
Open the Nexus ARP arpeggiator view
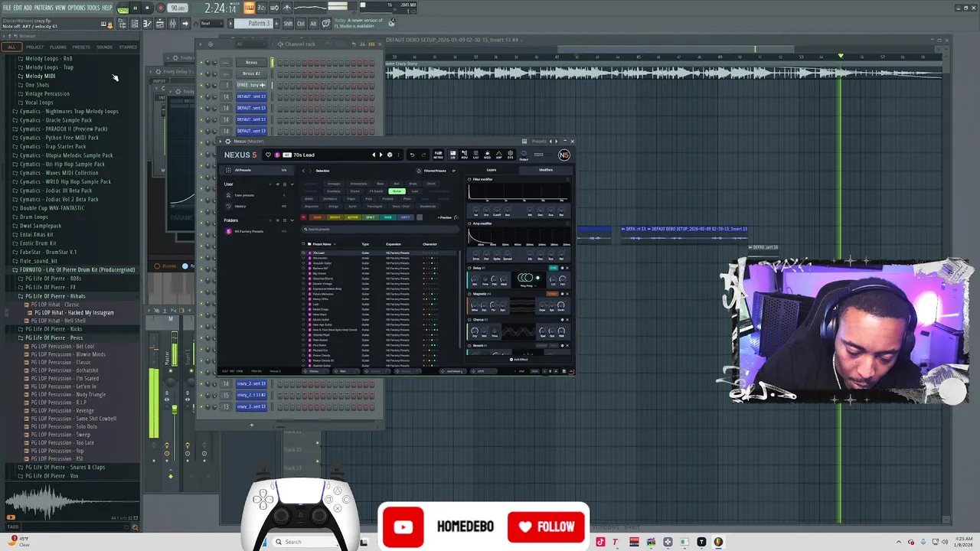click(498, 155)
